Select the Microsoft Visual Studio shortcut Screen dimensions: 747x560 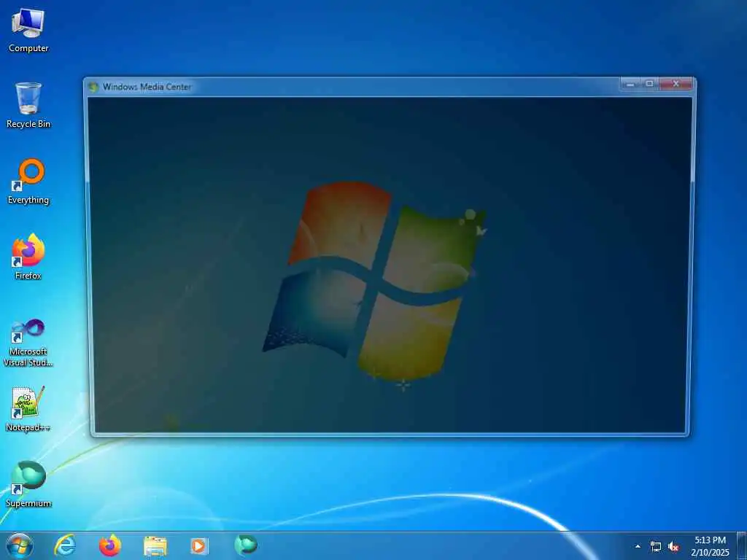point(28,343)
